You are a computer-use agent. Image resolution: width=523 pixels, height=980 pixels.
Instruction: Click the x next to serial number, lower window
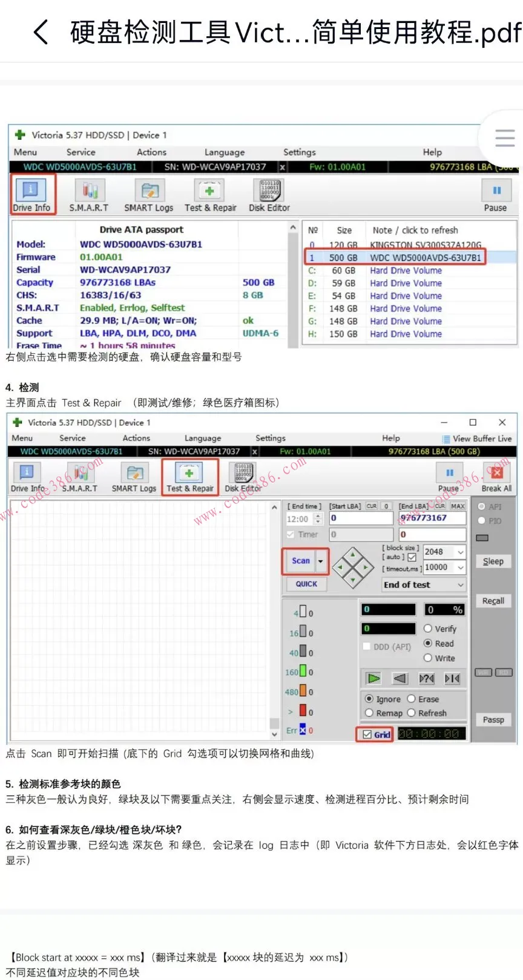(x=255, y=451)
